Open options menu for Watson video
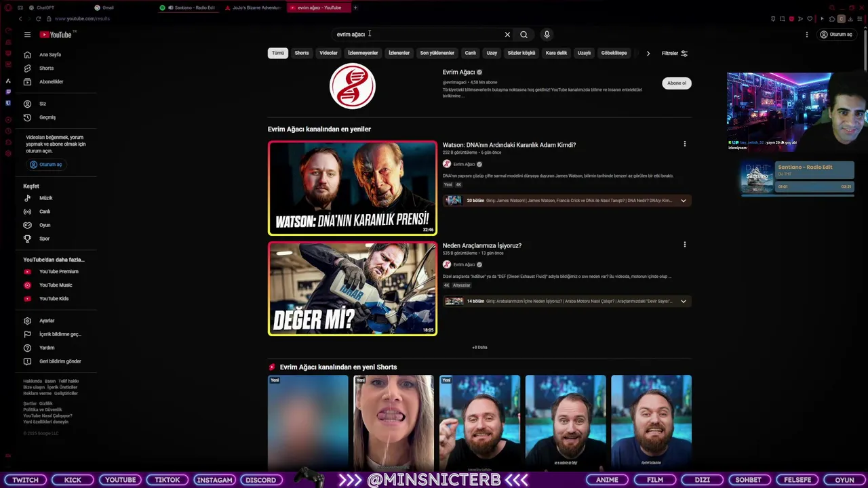The width and height of the screenshot is (868, 488). (685, 144)
